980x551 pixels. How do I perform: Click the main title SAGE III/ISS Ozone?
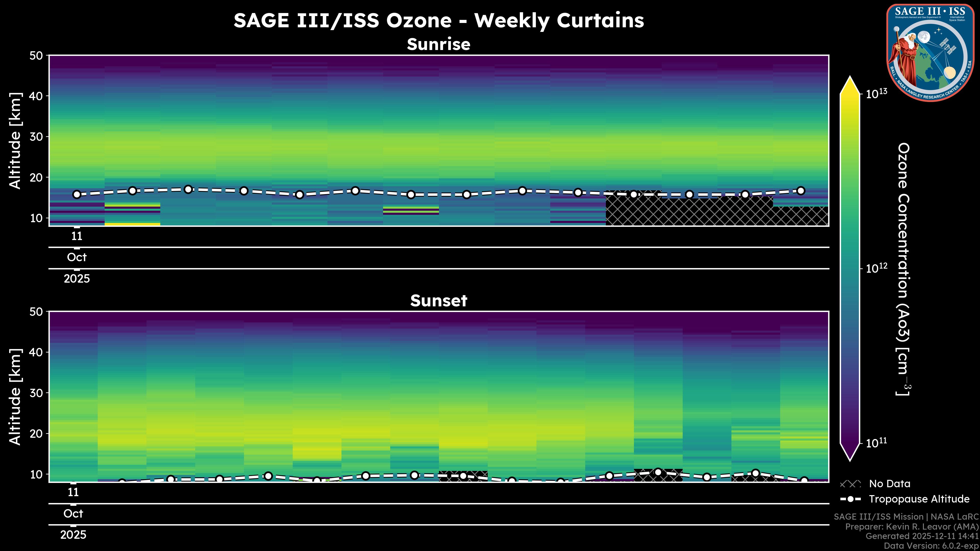pyautogui.click(x=438, y=20)
